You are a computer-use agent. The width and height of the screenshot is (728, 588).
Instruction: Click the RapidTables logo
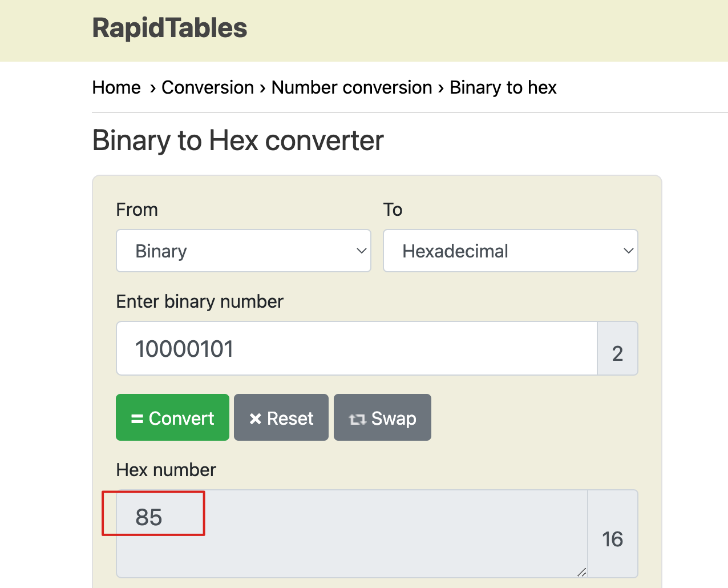169,27
